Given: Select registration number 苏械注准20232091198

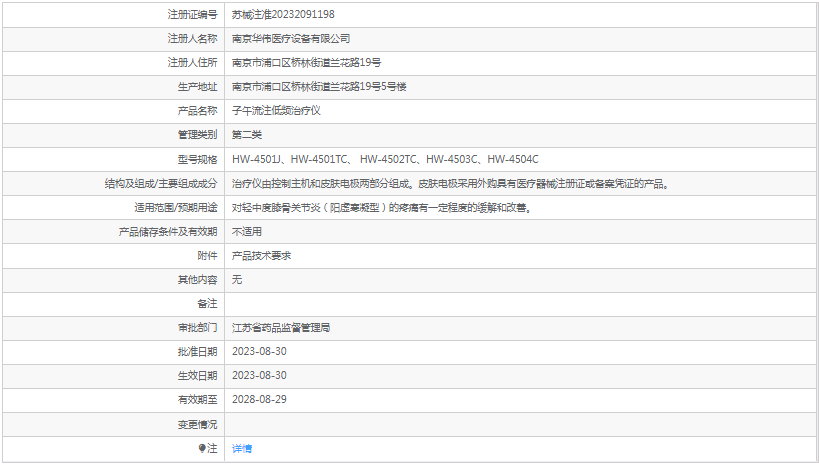Looking at the screenshot, I should (x=283, y=15).
